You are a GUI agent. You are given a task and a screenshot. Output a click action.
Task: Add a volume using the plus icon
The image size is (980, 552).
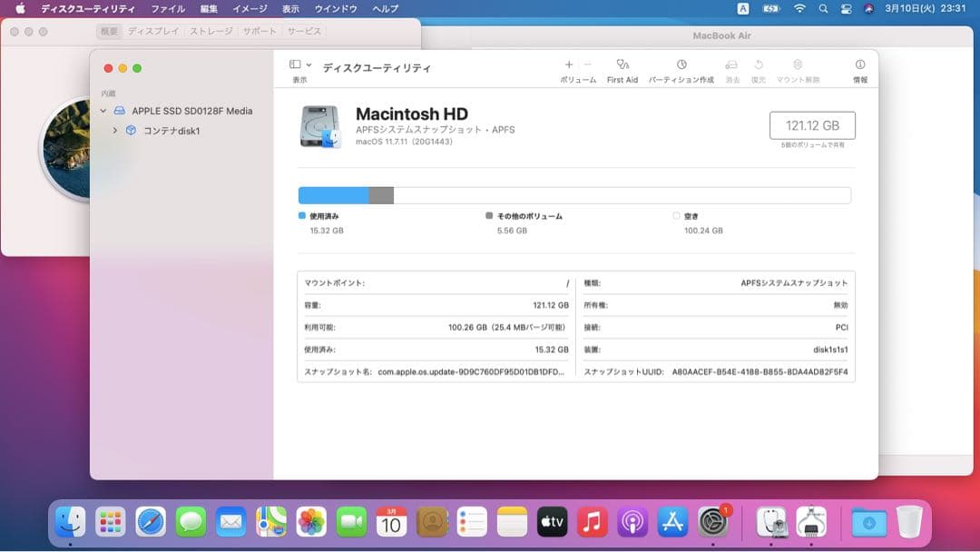[x=569, y=65]
